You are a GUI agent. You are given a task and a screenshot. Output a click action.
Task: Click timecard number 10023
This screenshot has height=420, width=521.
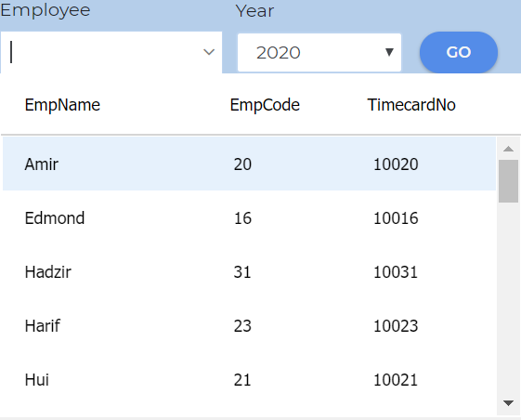tap(396, 326)
